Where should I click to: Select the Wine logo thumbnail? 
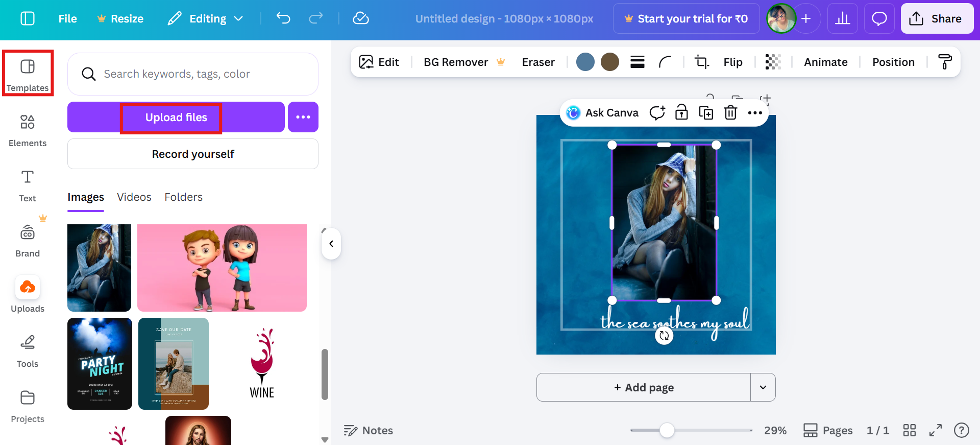pyautogui.click(x=262, y=364)
